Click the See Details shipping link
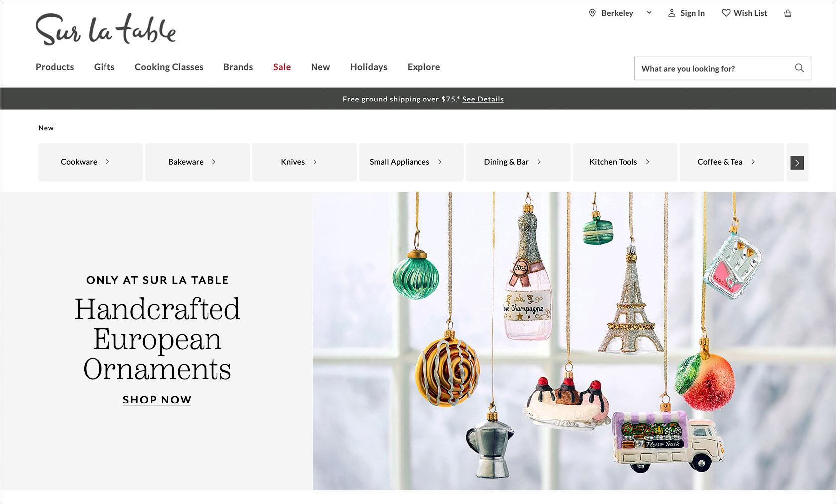 coord(483,99)
